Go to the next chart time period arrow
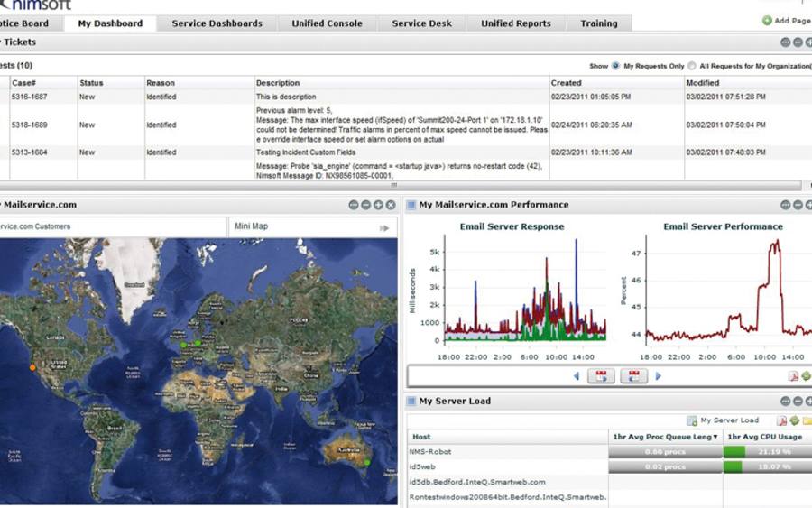 click(x=659, y=376)
